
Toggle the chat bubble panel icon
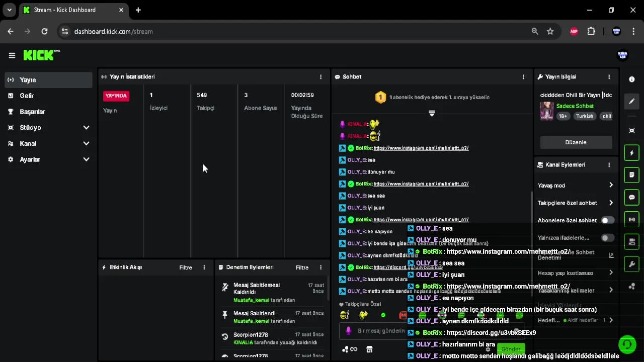point(632,197)
